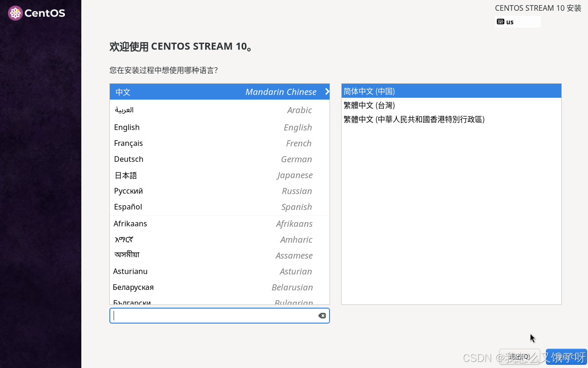
Task: Expand the Mandarin Chinese row arrow
Action: coord(327,92)
